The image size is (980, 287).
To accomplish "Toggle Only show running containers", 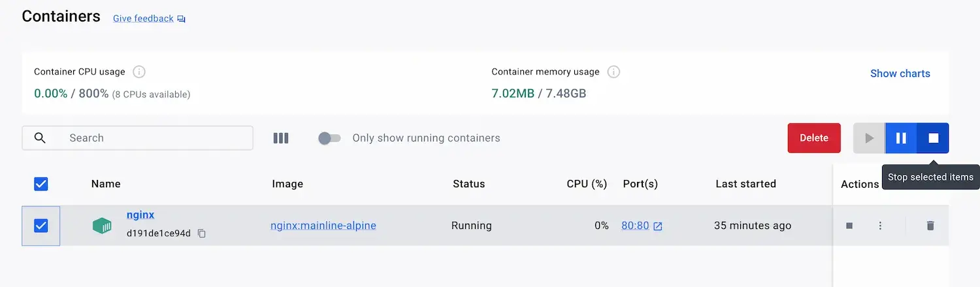I will 329,138.
